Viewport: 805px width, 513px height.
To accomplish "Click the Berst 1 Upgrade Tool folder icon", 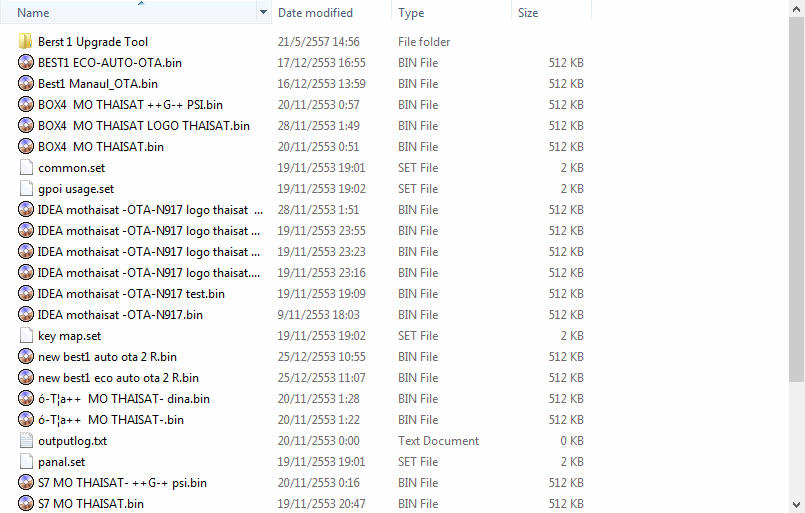I will point(26,42).
